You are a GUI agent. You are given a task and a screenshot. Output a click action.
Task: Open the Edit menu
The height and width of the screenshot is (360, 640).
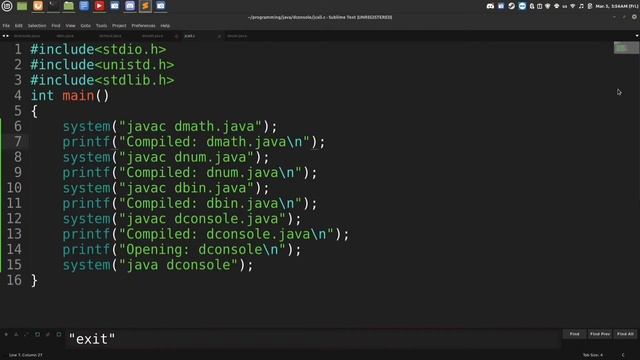(19, 26)
